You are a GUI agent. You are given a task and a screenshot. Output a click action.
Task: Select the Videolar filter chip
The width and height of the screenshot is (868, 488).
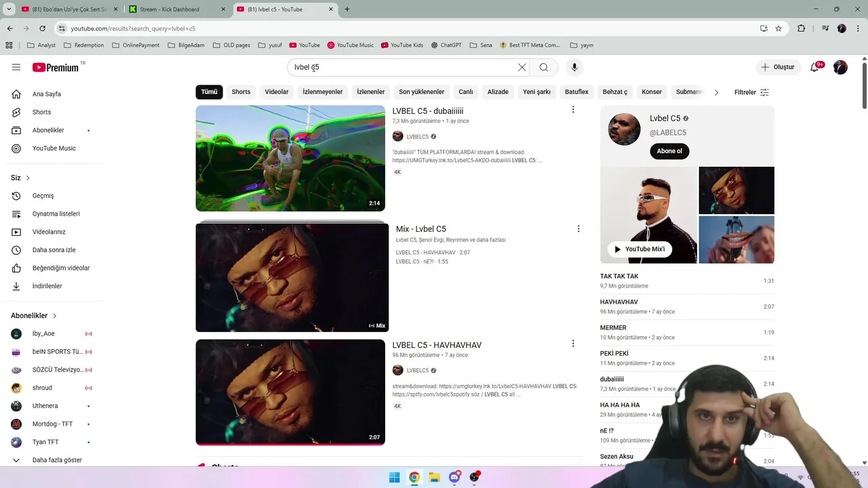click(277, 92)
